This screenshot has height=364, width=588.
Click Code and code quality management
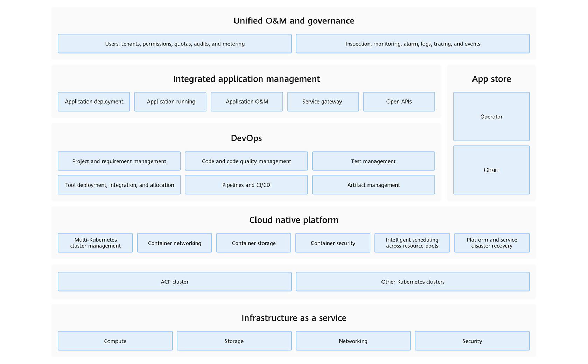tap(246, 161)
